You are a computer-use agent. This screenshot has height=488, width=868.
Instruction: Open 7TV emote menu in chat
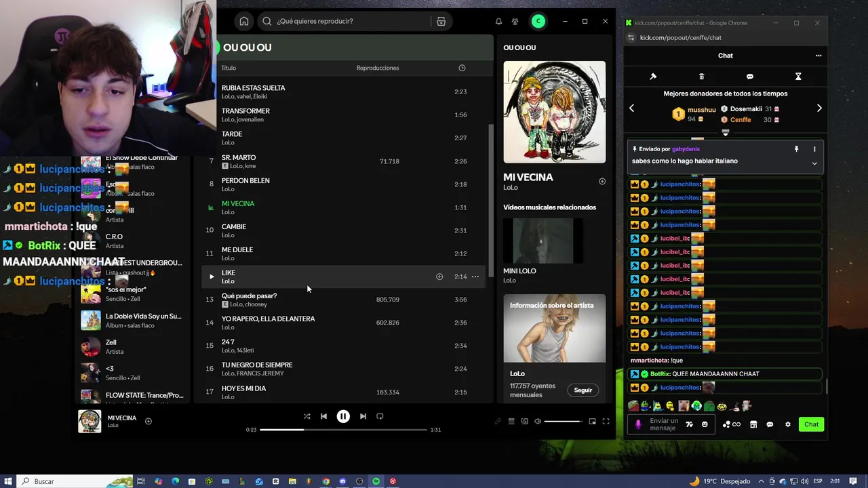tap(690, 424)
